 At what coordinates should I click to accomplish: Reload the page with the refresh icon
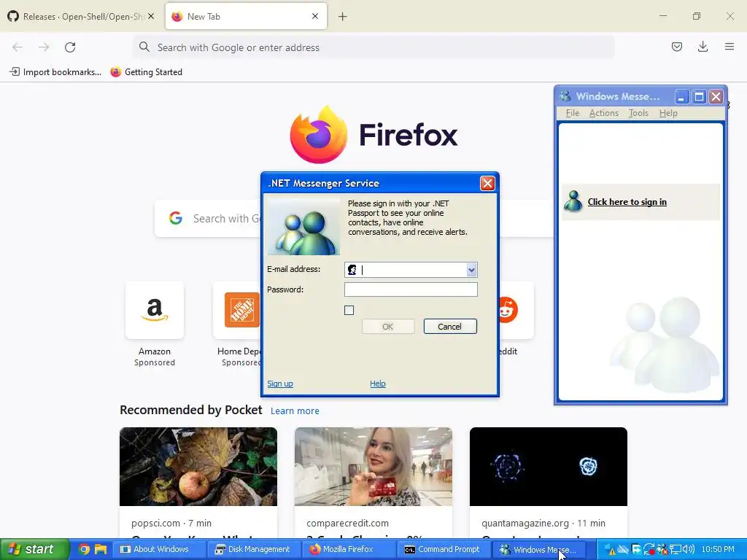pos(70,47)
